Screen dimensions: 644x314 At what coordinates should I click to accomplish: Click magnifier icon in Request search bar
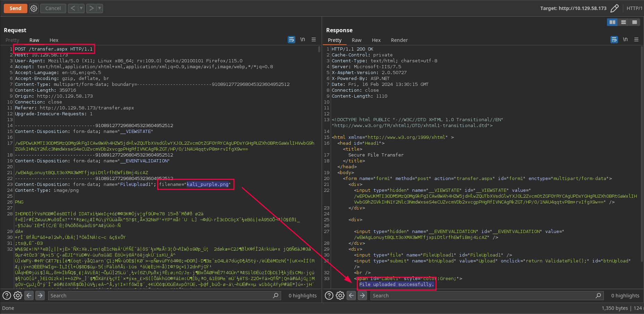276,295
